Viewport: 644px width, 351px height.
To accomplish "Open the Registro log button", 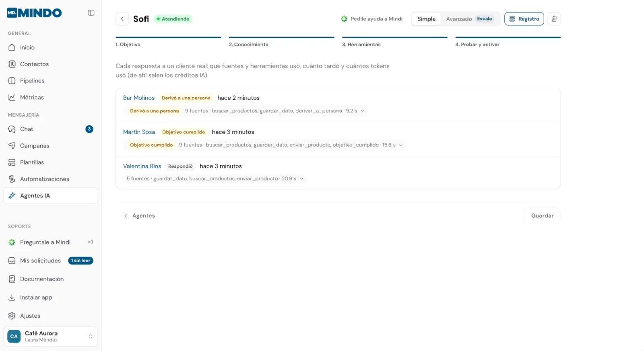I will click(524, 19).
